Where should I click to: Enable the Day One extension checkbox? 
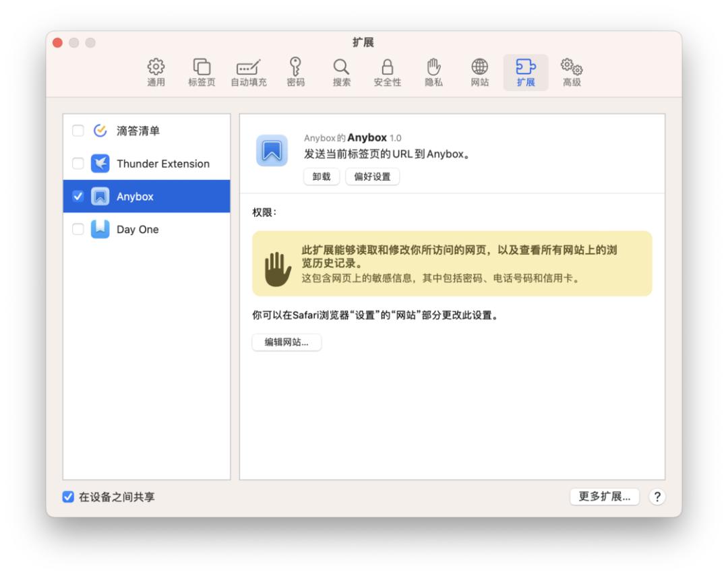tap(78, 229)
